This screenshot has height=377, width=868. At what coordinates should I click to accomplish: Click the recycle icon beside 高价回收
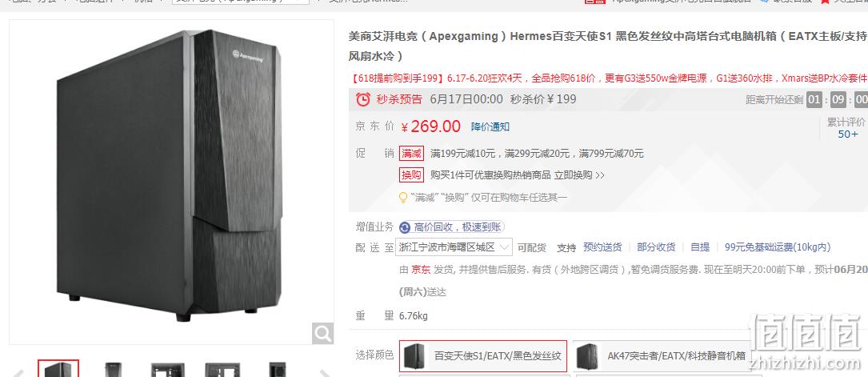click(406, 227)
